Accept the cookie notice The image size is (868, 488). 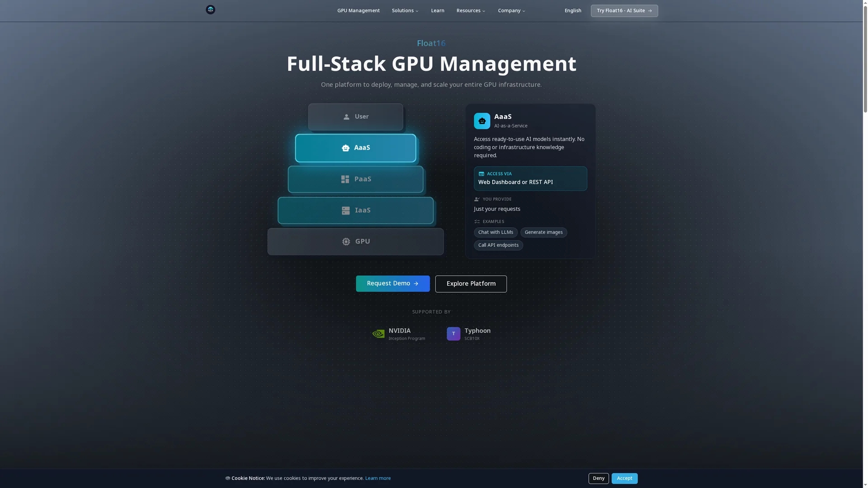[625, 479]
